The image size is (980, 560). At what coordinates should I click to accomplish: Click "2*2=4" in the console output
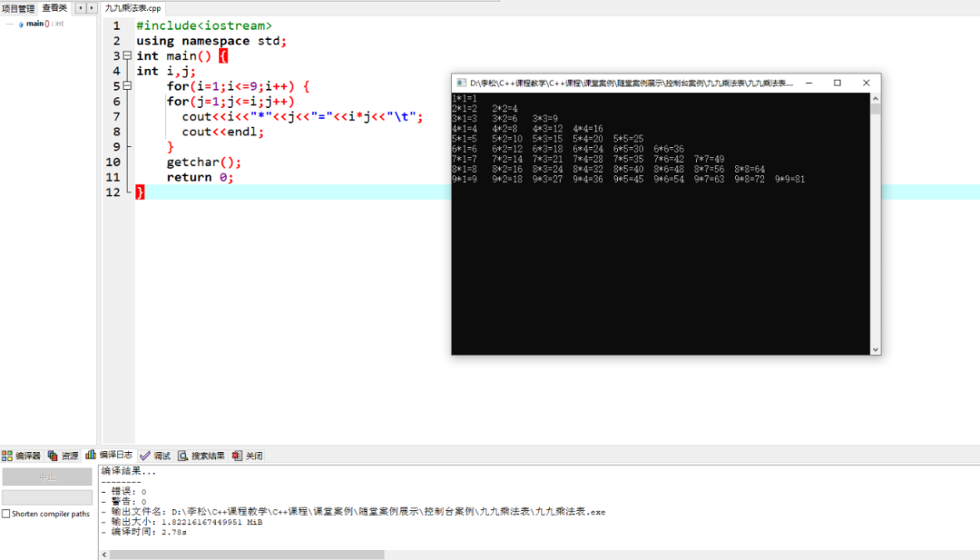pos(505,108)
